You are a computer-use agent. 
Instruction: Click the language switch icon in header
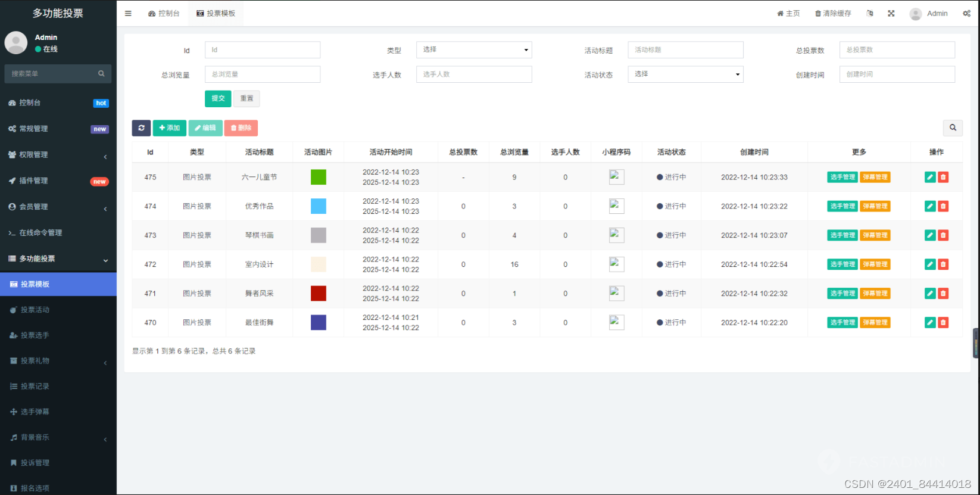pyautogui.click(x=870, y=13)
